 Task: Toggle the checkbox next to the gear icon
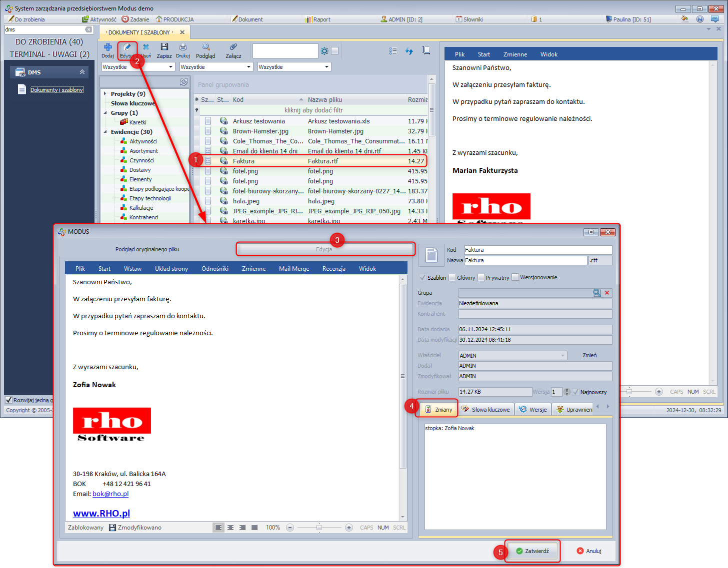335,51
